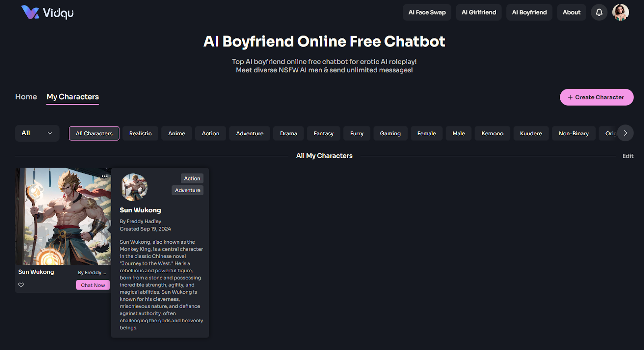Select the My Characters tab
644x350 pixels.
(72, 97)
